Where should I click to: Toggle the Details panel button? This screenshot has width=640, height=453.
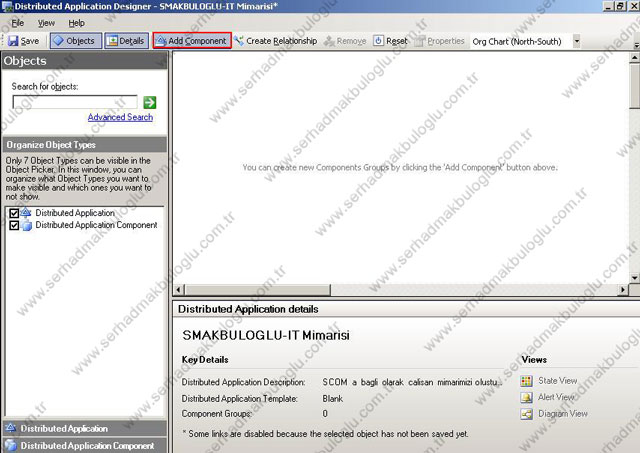click(127, 41)
